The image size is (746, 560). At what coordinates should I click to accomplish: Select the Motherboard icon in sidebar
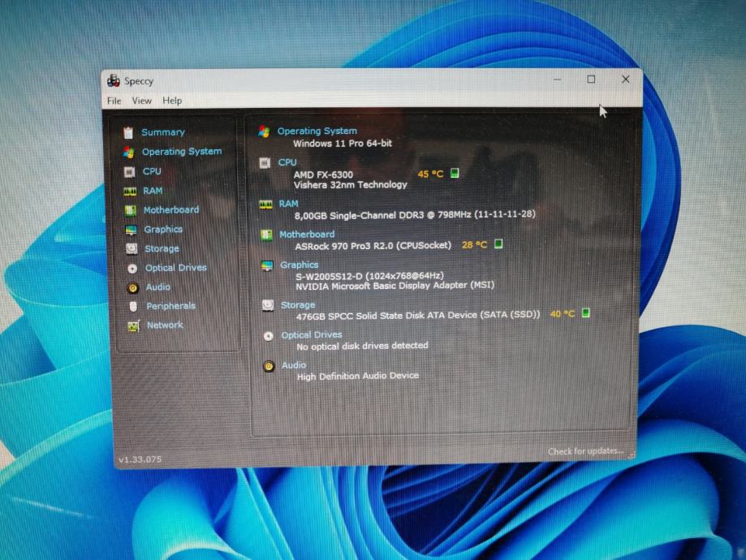(131, 210)
